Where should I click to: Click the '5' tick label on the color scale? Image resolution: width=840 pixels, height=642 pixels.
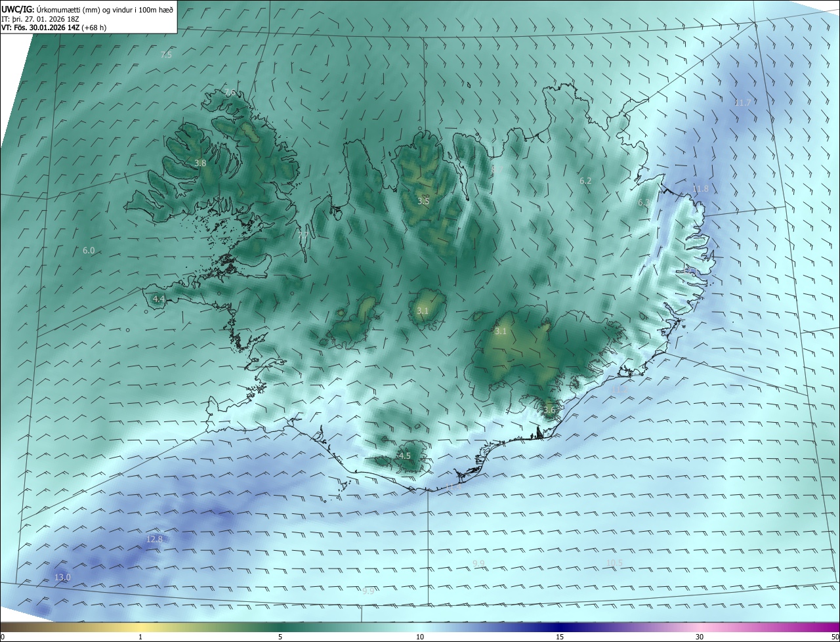(x=280, y=637)
